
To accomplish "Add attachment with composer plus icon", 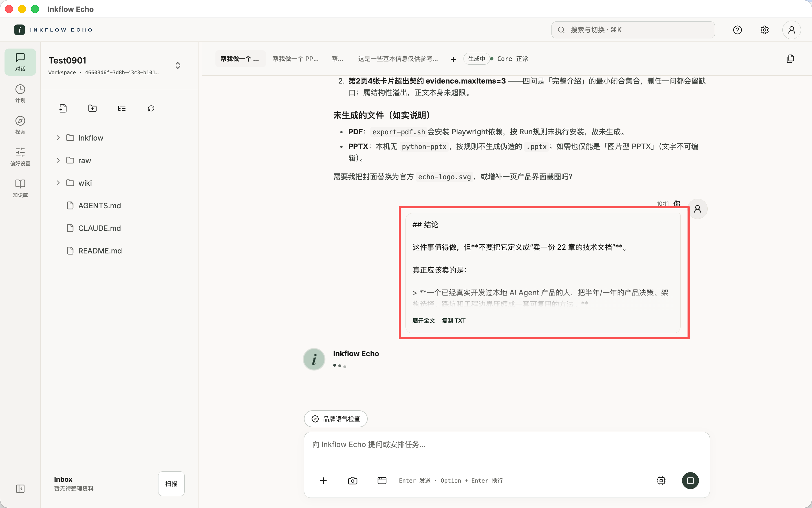I will [x=323, y=480].
